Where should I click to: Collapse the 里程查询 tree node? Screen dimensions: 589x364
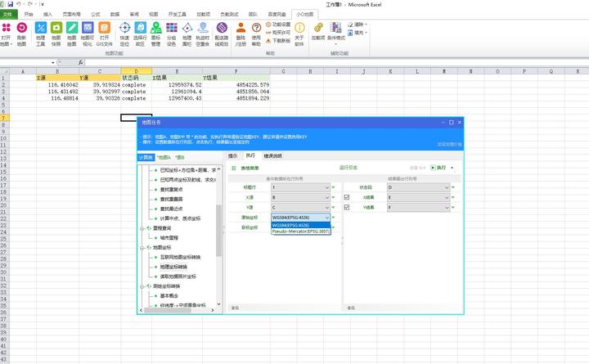tap(142, 228)
